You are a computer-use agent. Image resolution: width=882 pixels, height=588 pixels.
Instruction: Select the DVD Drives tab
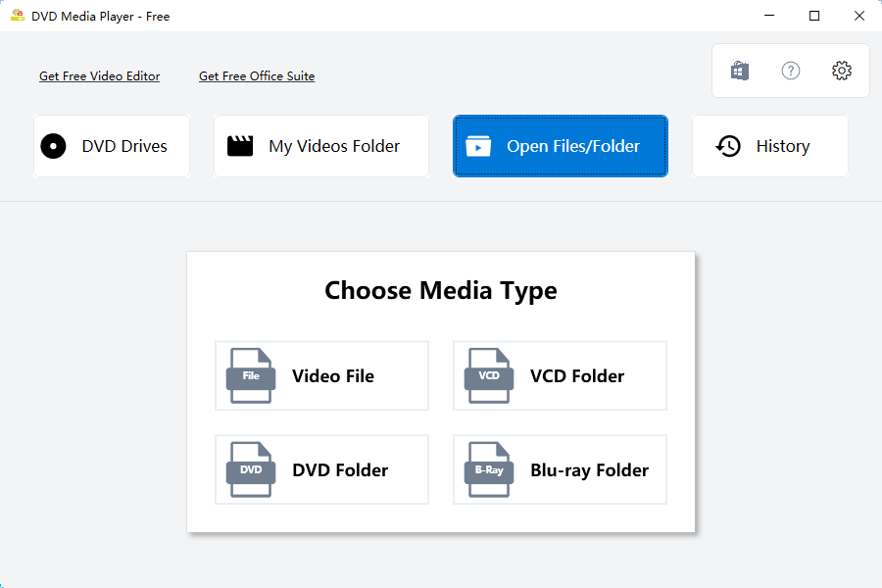click(x=112, y=146)
